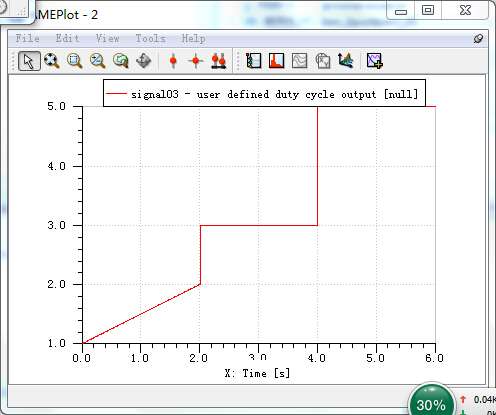Click the add plot icon
This screenshot has width=496, height=415.
(375, 61)
